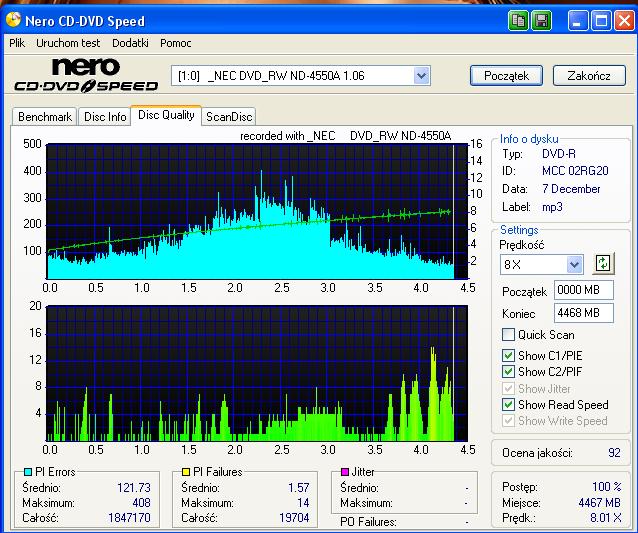The image size is (638, 533).
Task: Click the yellow PI Failures color swatch
Action: 186,472
